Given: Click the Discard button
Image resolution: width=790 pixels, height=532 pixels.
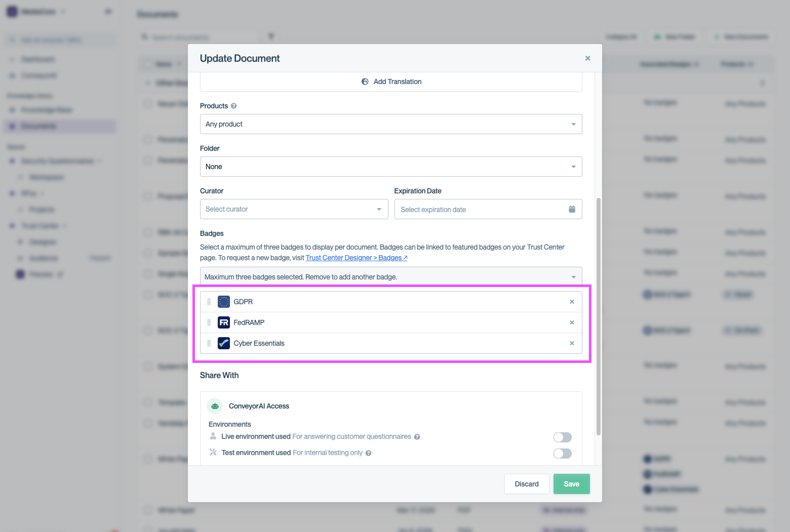Looking at the screenshot, I should pos(527,483).
